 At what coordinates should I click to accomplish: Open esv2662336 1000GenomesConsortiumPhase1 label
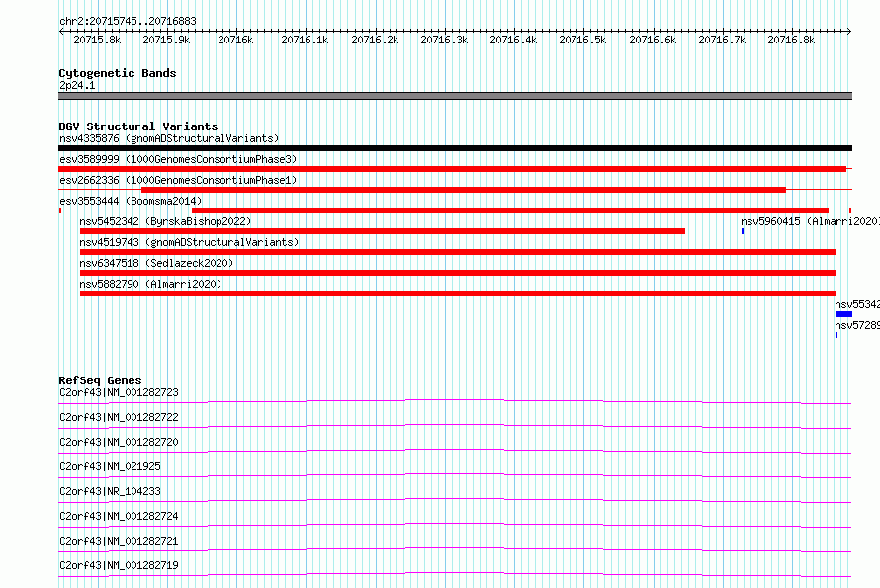tap(178, 180)
